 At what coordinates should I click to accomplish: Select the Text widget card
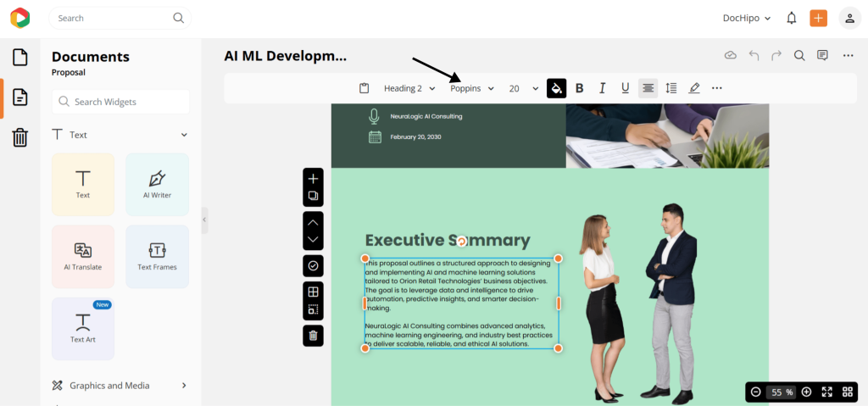83,185
